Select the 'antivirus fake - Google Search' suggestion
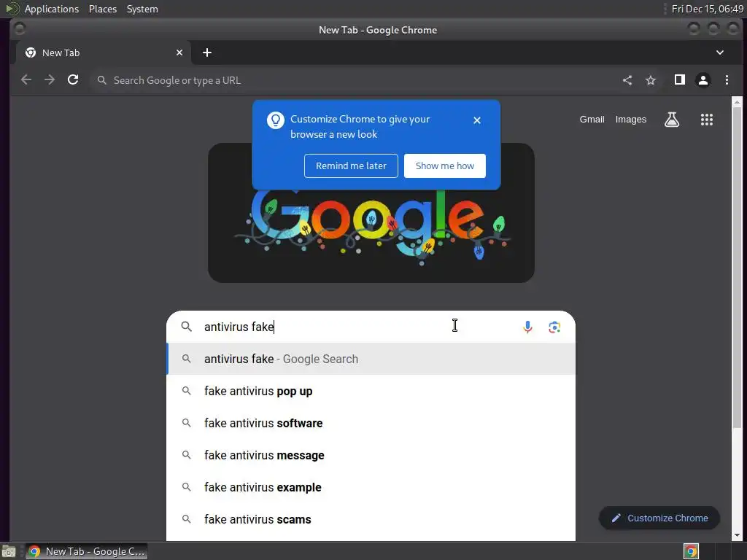This screenshot has height=560, width=747. point(371,359)
